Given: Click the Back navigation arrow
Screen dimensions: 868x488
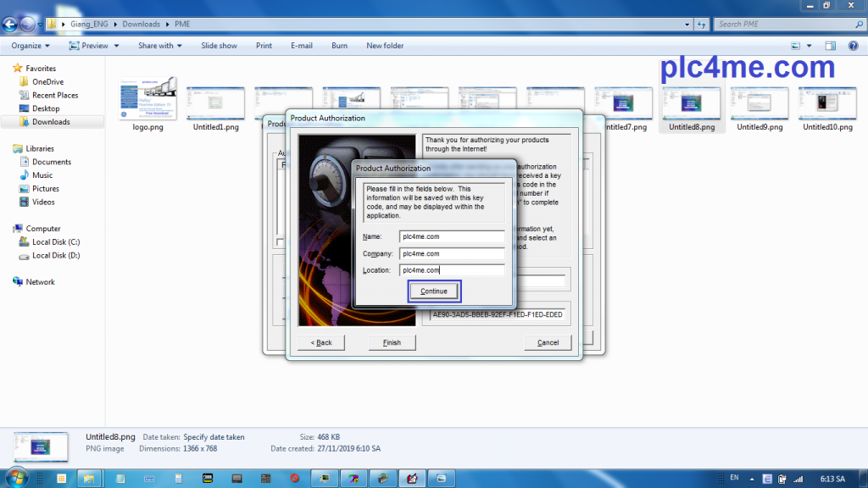Looking at the screenshot, I should 10,25.
